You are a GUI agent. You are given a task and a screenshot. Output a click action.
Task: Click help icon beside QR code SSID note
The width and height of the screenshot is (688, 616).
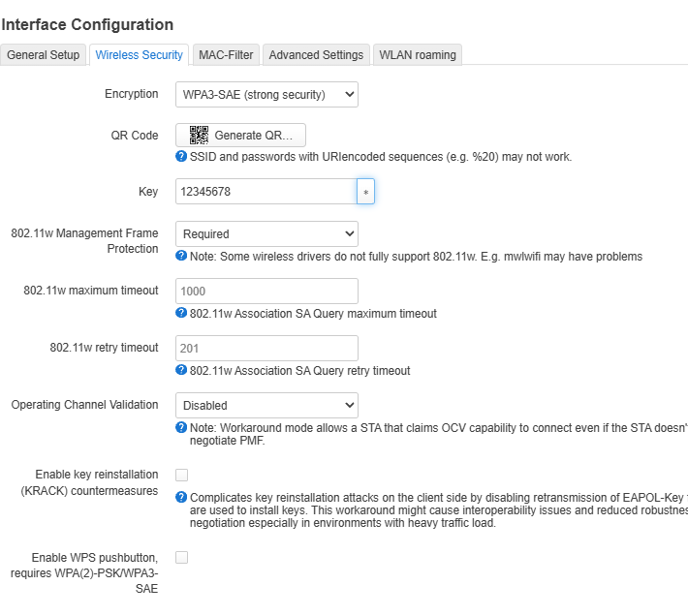click(181, 156)
